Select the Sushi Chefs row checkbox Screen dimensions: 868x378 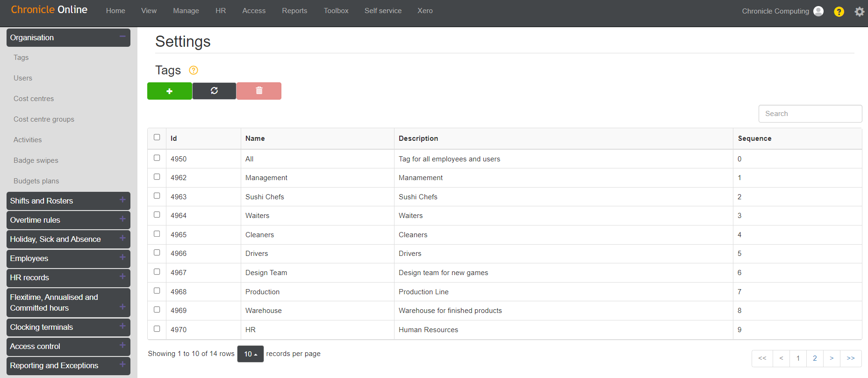(157, 196)
